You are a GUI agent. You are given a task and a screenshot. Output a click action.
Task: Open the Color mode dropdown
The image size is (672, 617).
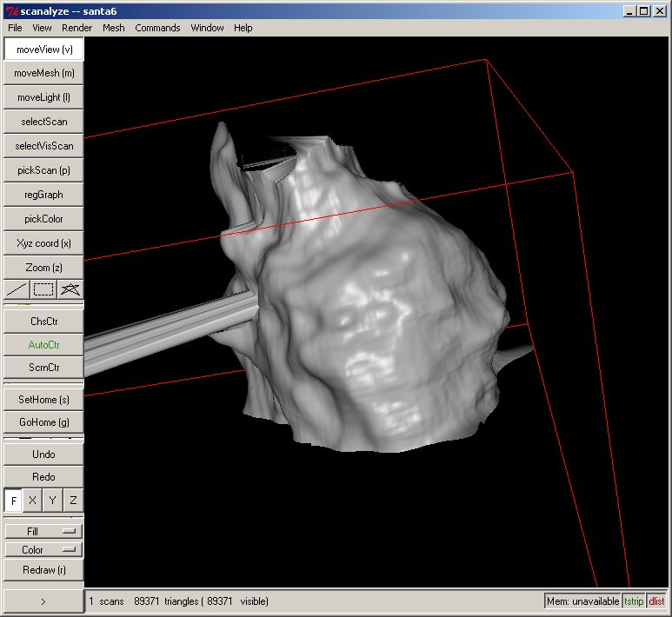tap(43, 550)
